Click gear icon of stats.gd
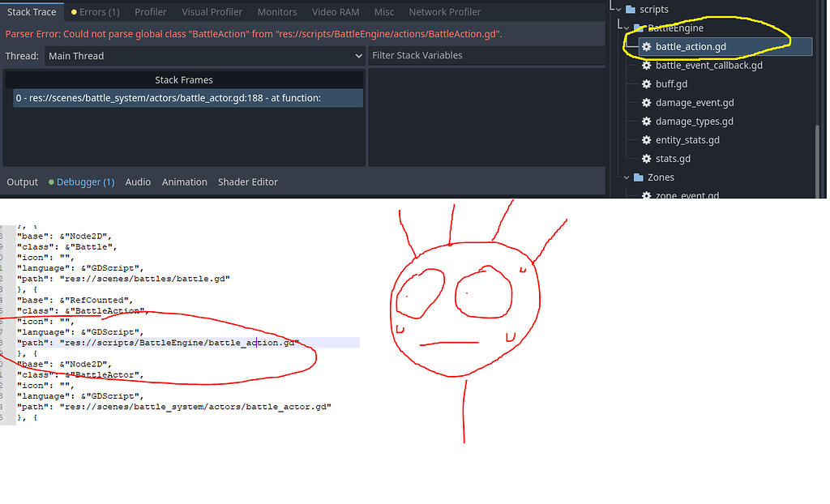This screenshot has height=504, width=830. [x=646, y=159]
